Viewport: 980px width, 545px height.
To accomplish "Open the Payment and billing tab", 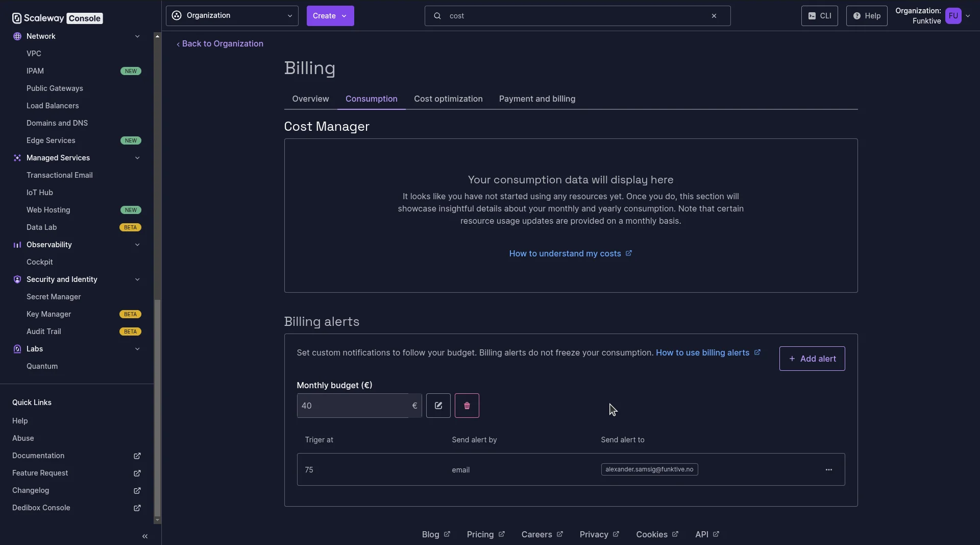I will click(537, 99).
